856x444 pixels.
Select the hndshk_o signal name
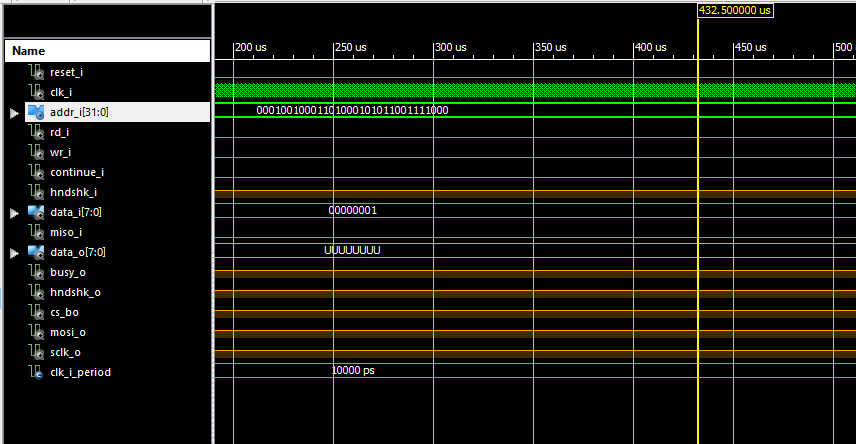click(x=75, y=292)
